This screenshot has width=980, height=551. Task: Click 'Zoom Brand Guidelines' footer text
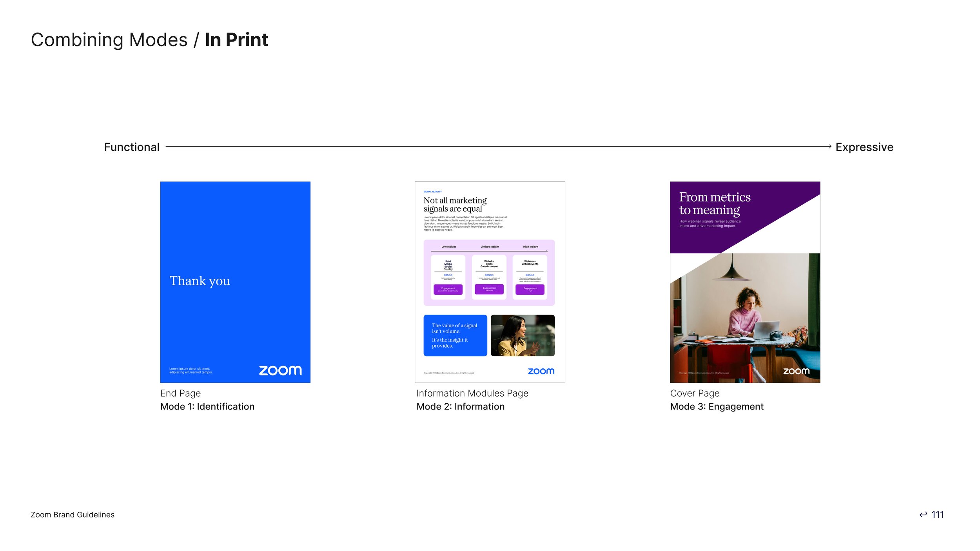pos(73,515)
